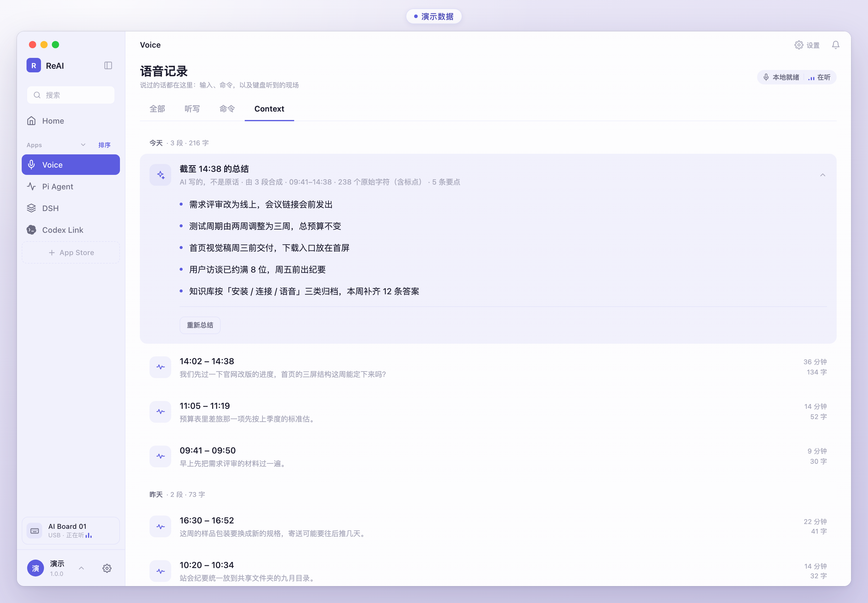The image size is (868, 603).
Task: Select the Voice app in sidebar
Action: (71, 165)
